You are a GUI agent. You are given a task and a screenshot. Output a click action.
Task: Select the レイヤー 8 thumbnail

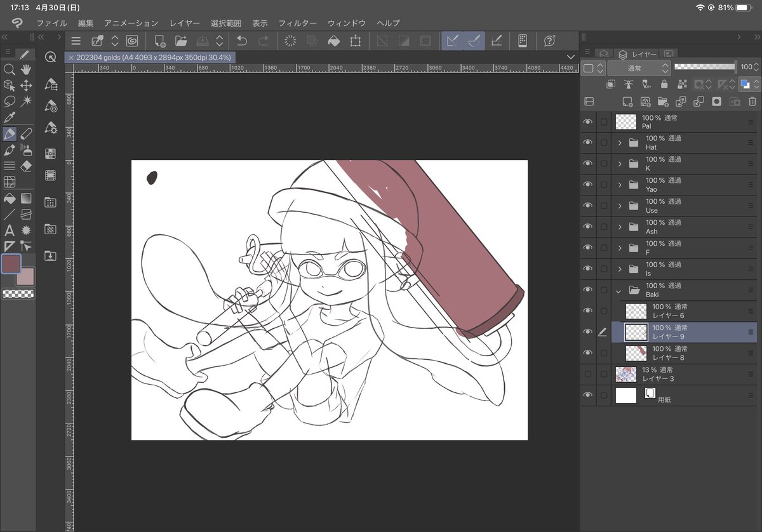click(636, 353)
